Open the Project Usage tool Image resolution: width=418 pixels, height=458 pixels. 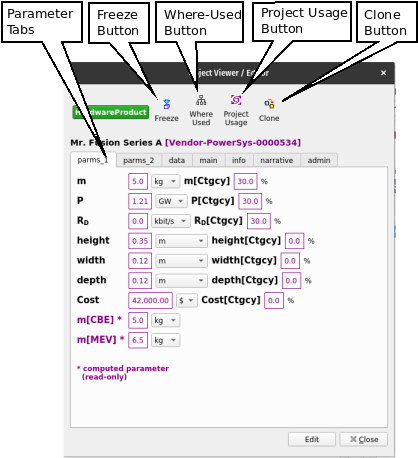click(x=236, y=110)
